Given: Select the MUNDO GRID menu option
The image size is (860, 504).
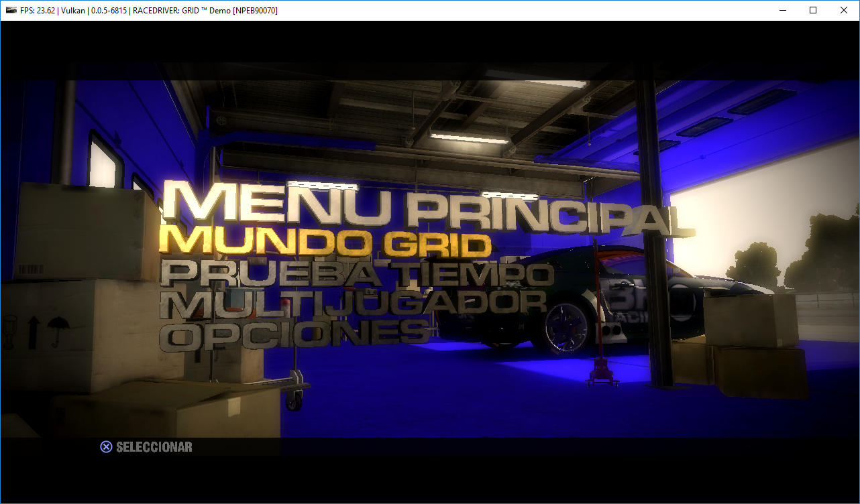Looking at the screenshot, I should 325,243.
